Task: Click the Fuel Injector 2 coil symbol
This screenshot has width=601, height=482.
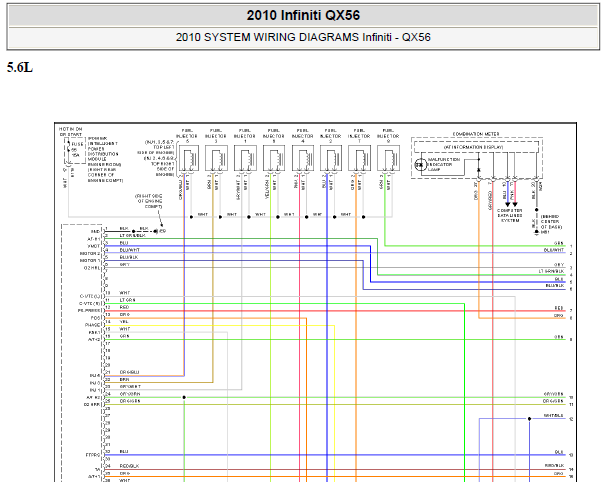Action: click(331, 158)
